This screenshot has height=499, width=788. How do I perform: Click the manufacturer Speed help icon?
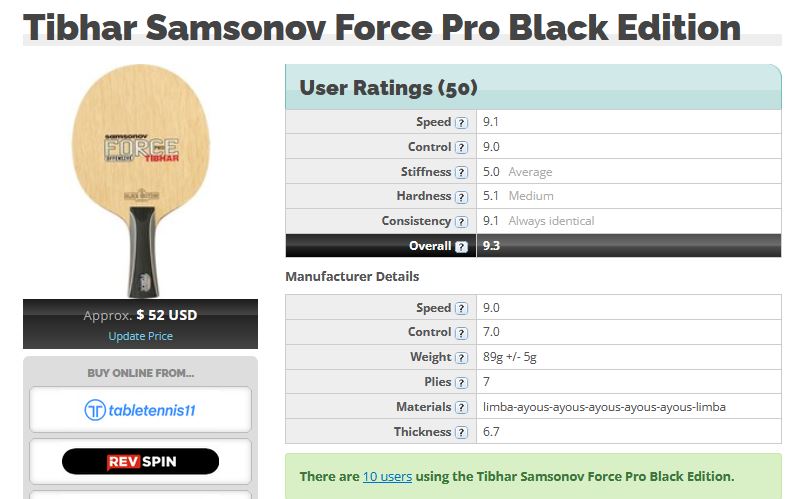click(x=461, y=308)
